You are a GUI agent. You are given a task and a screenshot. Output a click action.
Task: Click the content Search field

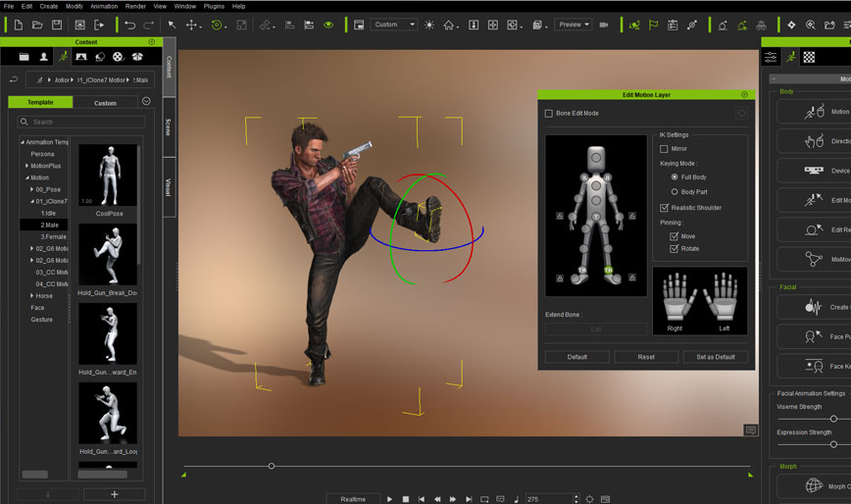pyautogui.click(x=81, y=122)
